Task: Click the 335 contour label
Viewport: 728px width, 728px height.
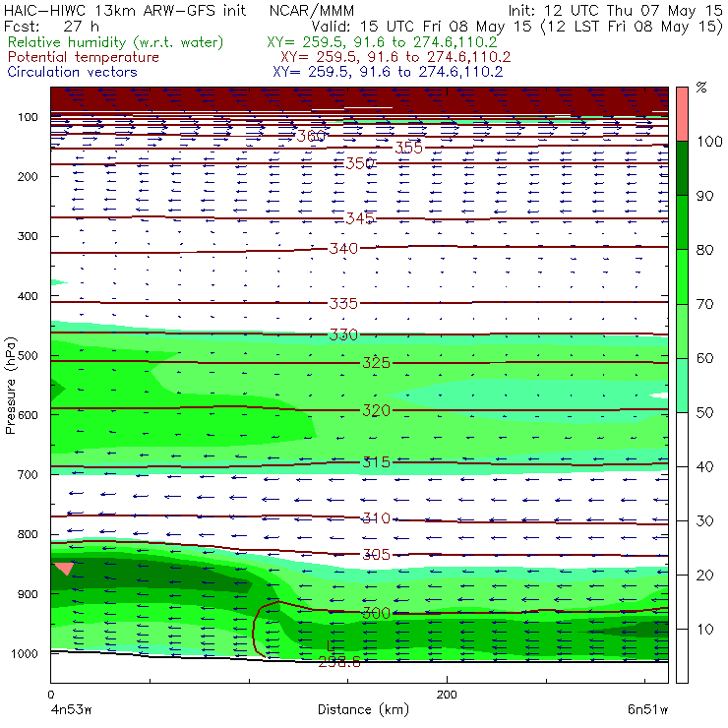Action: pyautogui.click(x=343, y=304)
